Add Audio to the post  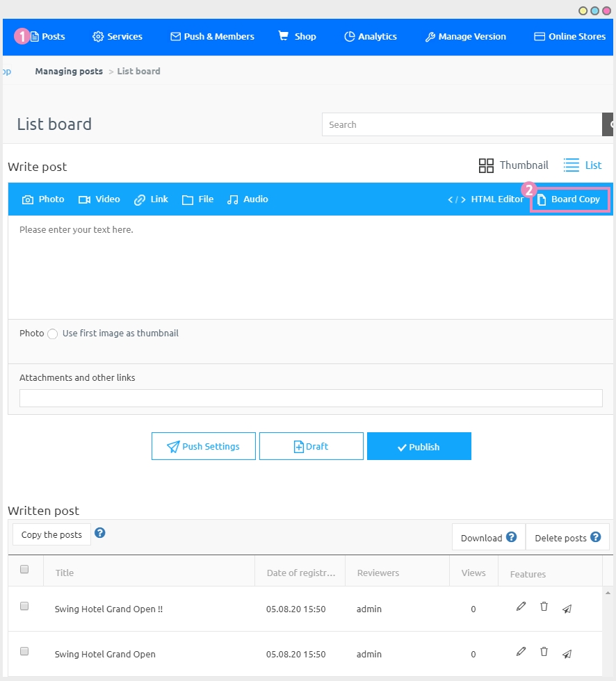coord(248,199)
